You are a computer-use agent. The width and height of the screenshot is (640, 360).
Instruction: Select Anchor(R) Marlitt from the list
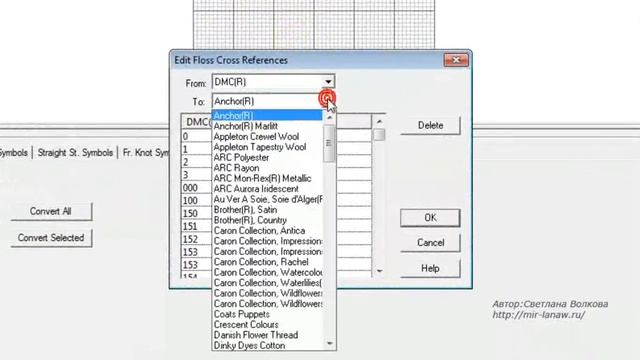tap(267, 126)
